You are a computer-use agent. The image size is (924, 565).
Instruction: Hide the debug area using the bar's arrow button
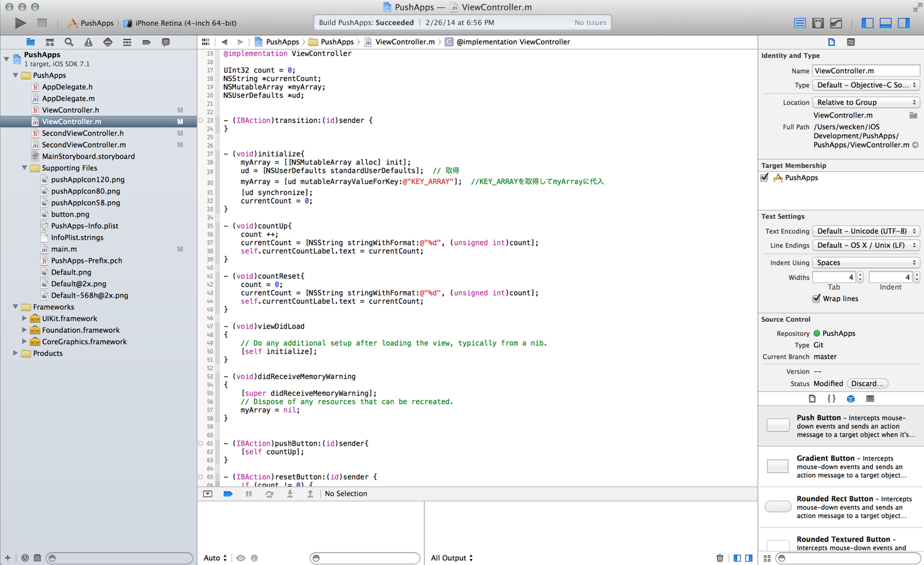coord(208,494)
